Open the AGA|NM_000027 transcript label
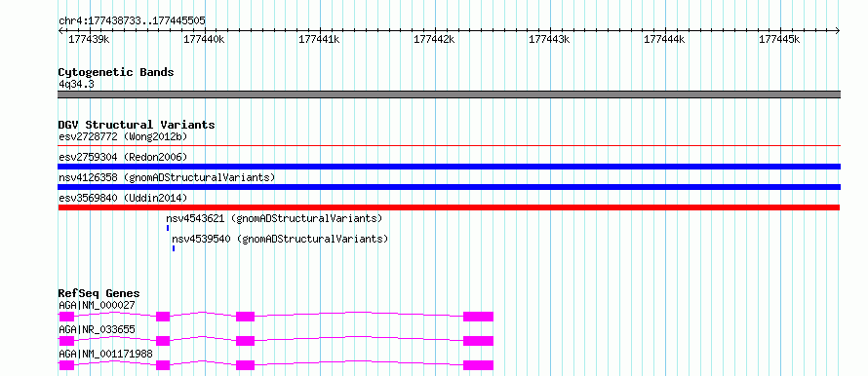868x376 pixels. (97, 305)
